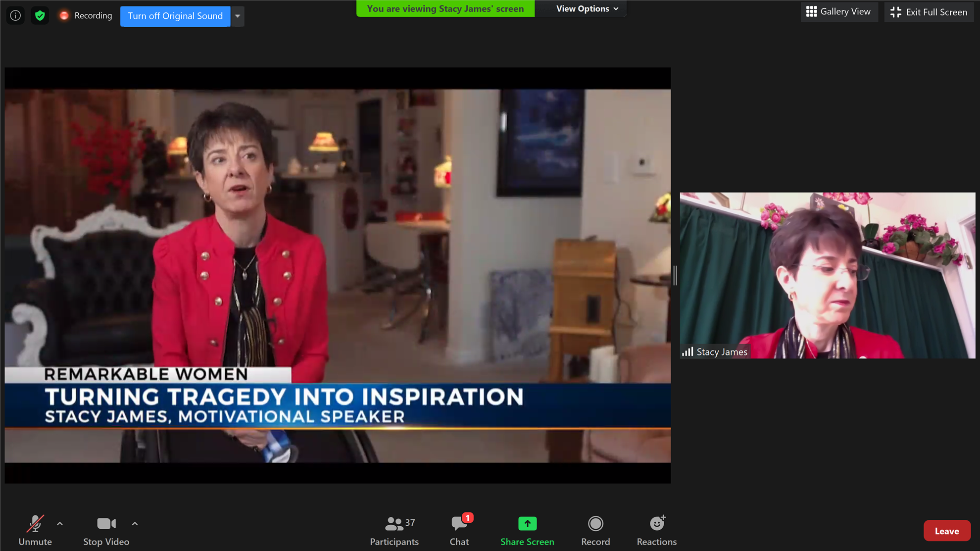Click the panel divider resize handle
980x551 pixels.
[675, 275]
